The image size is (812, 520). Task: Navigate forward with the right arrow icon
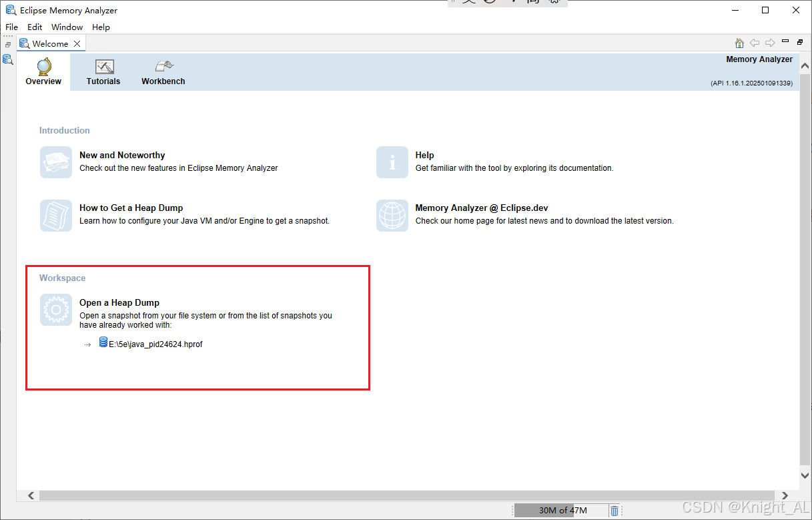pyautogui.click(x=769, y=43)
